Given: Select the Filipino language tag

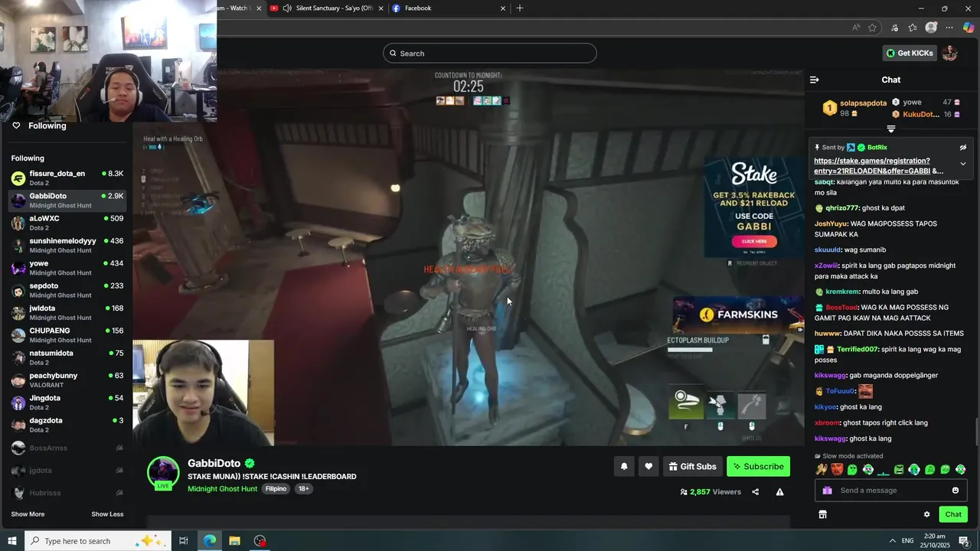Looking at the screenshot, I should pyautogui.click(x=276, y=489).
